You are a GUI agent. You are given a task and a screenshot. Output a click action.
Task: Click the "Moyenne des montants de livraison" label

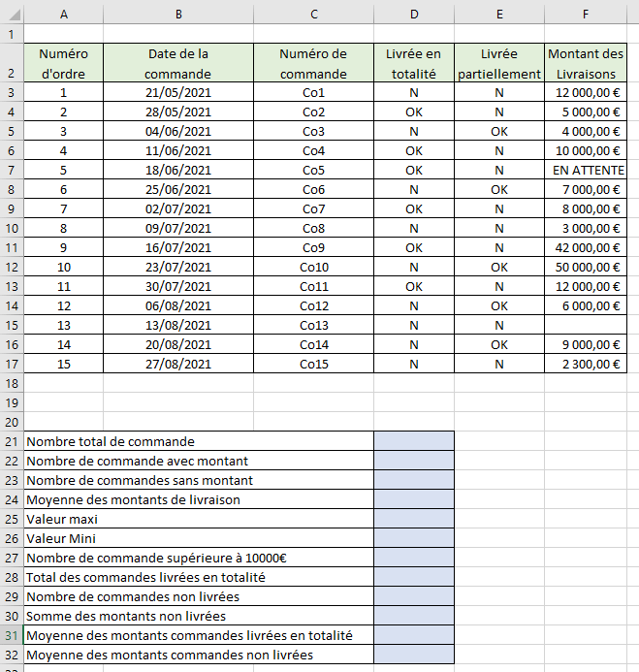[x=134, y=499]
